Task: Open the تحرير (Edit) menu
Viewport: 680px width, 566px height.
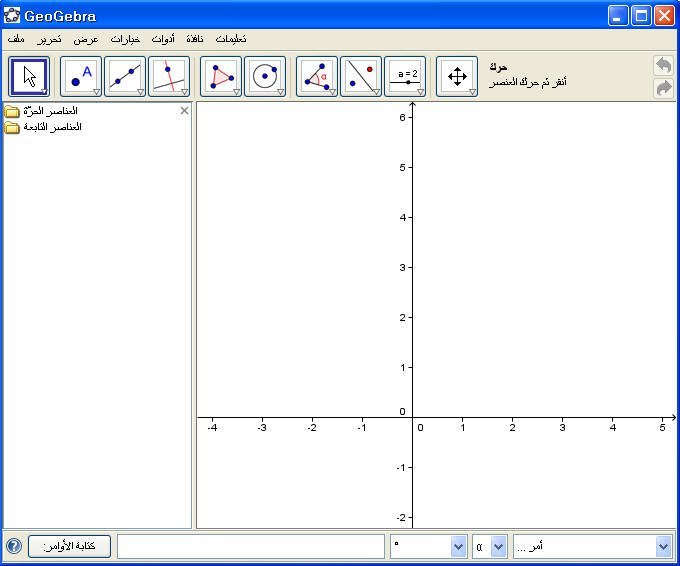Action: (49, 39)
